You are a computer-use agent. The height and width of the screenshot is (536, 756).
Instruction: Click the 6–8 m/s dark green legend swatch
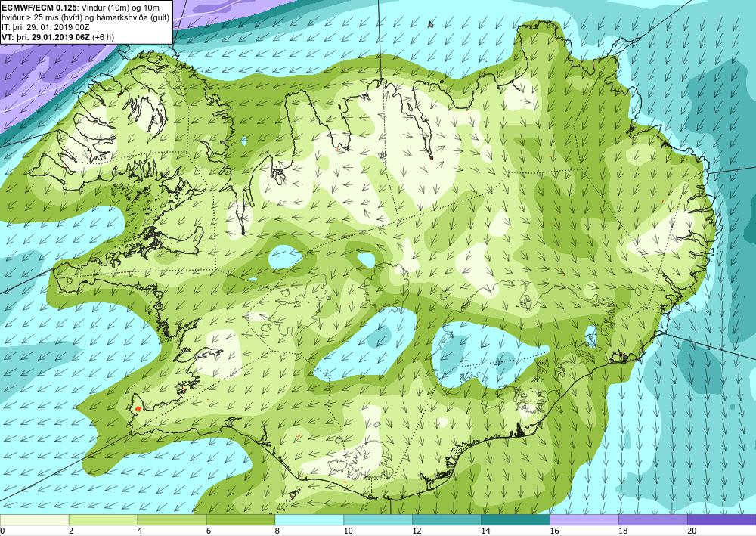tap(240, 520)
